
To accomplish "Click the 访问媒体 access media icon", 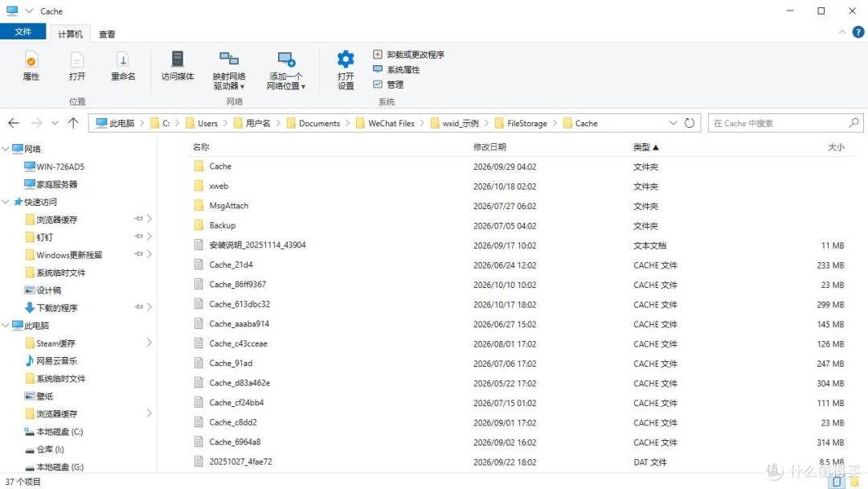I will point(177,60).
